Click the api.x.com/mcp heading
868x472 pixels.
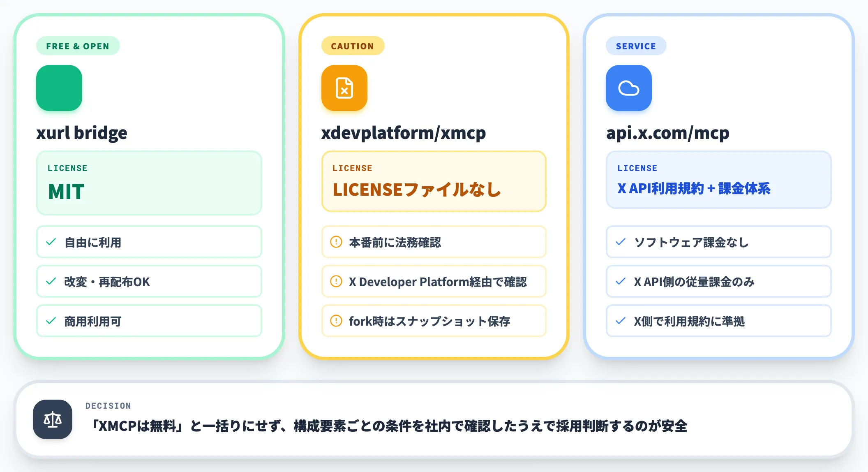pyautogui.click(x=668, y=133)
